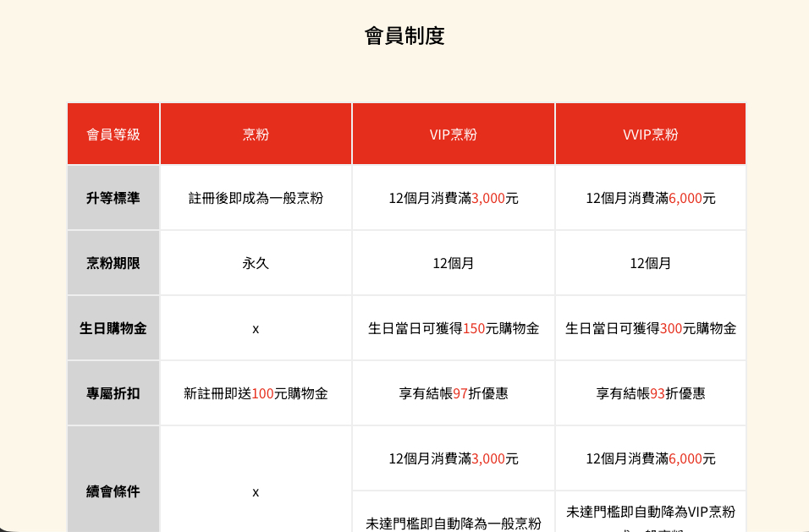Click the 專屬折扣 row label
The width and height of the screenshot is (809, 532).
click(113, 393)
